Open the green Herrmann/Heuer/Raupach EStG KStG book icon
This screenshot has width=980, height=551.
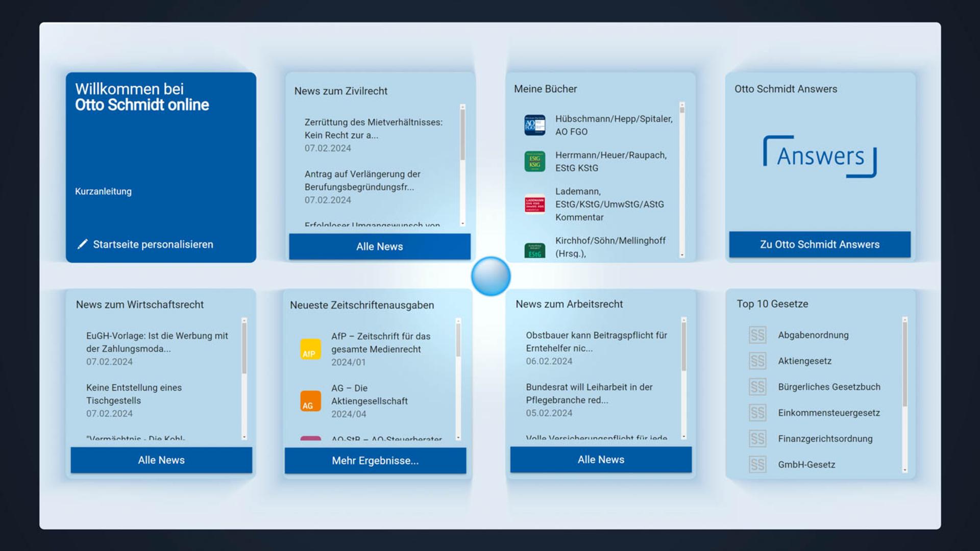click(534, 161)
